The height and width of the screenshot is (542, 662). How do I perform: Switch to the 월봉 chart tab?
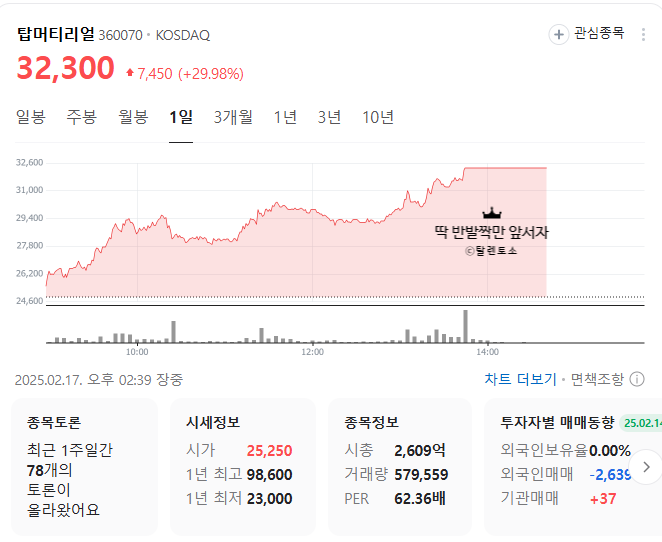[x=133, y=117]
